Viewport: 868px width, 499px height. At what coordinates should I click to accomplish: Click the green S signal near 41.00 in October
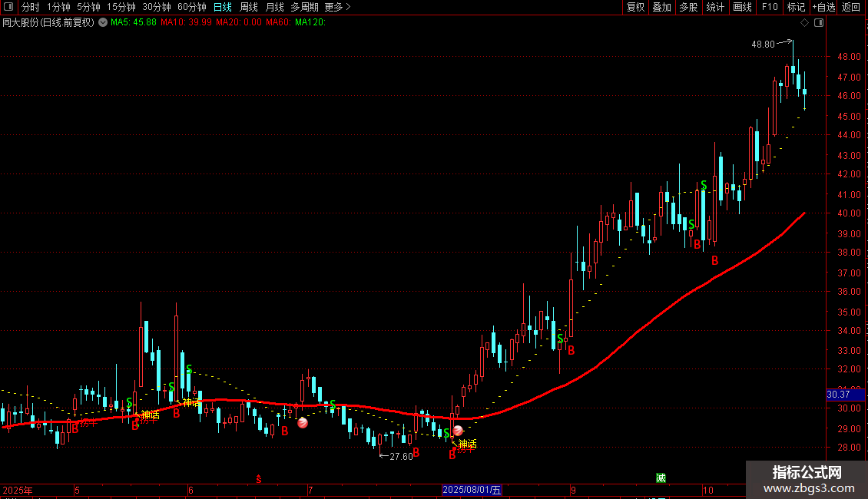704,185
